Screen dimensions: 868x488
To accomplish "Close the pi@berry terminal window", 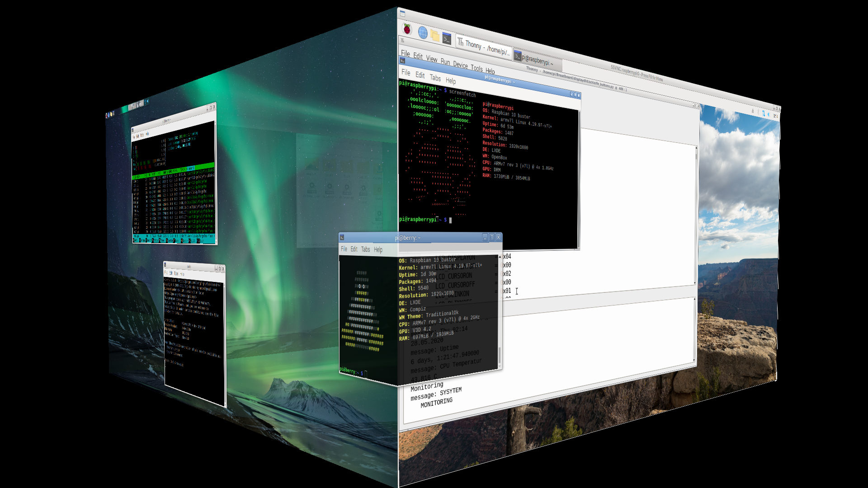I will (x=498, y=237).
